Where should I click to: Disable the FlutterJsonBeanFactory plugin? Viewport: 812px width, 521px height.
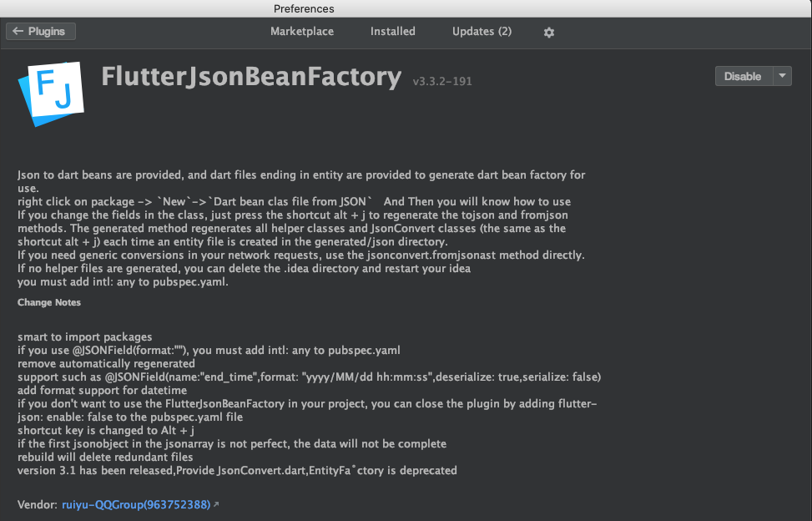point(744,76)
